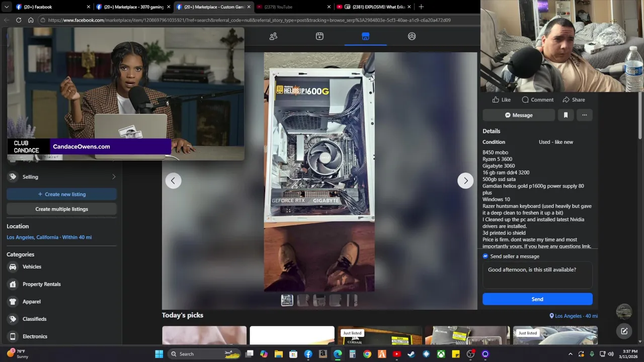Screen dimensions: 644x362
Task: Change location Los Angeles, California link
Action: pyautogui.click(x=49, y=237)
